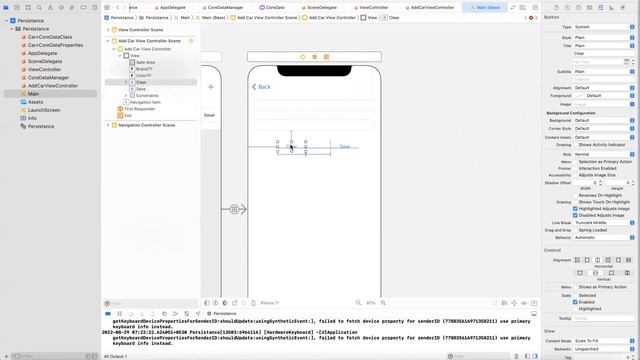Click the red error indicator in jump bar
Screen dimensions: 640x360
click(531, 18)
